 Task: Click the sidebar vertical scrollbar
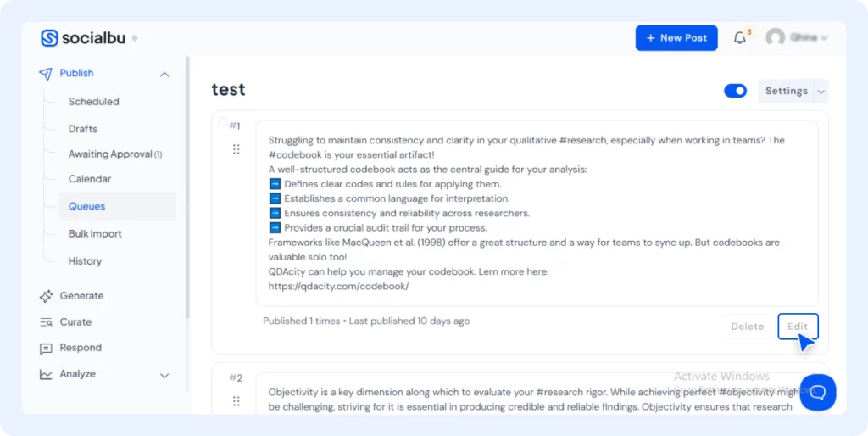pos(187,188)
